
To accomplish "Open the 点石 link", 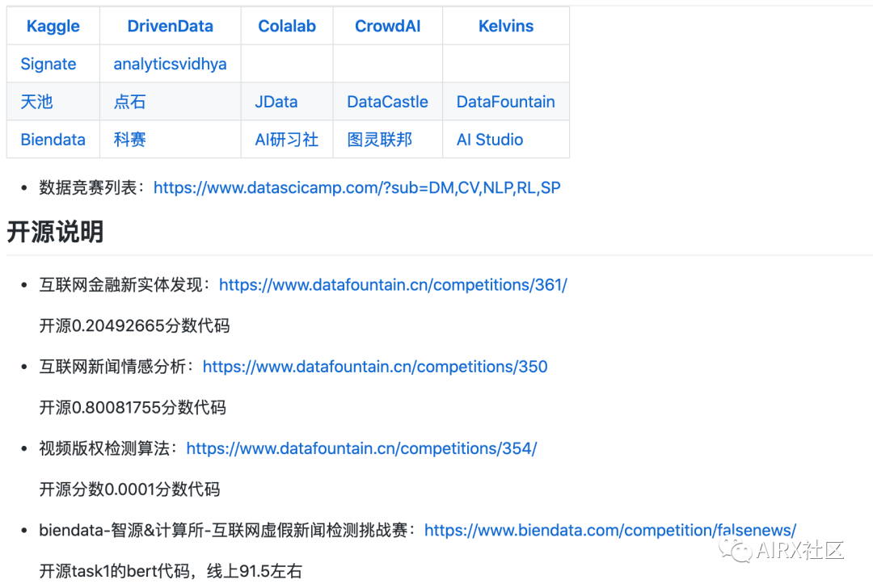I will [129, 102].
